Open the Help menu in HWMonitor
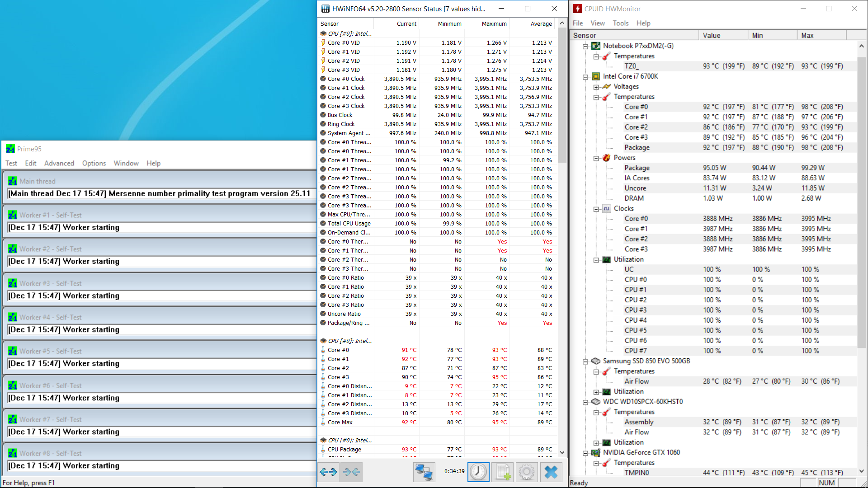This screenshot has width=868, height=488. coord(643,23)
